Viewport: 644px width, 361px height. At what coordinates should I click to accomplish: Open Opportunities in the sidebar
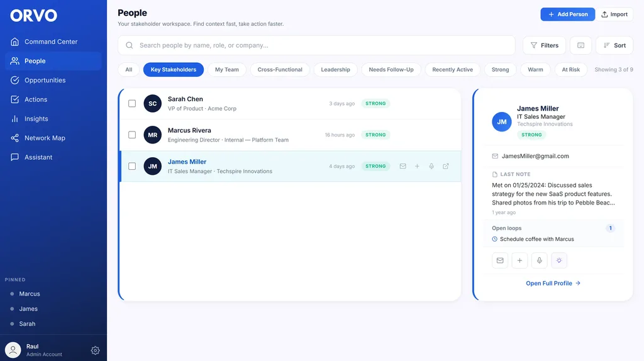[53, 80]
